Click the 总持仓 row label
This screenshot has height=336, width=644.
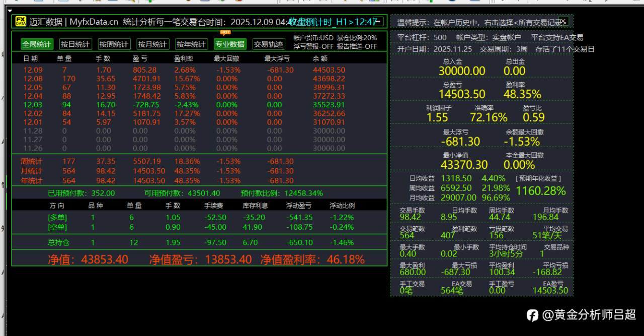pos(58,242)
